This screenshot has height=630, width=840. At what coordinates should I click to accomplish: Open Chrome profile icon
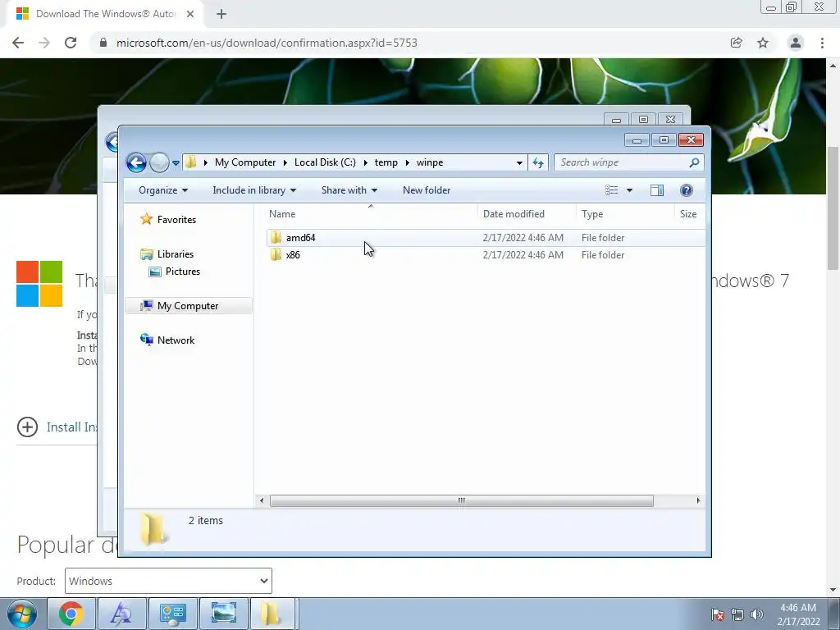click(796, 43)
